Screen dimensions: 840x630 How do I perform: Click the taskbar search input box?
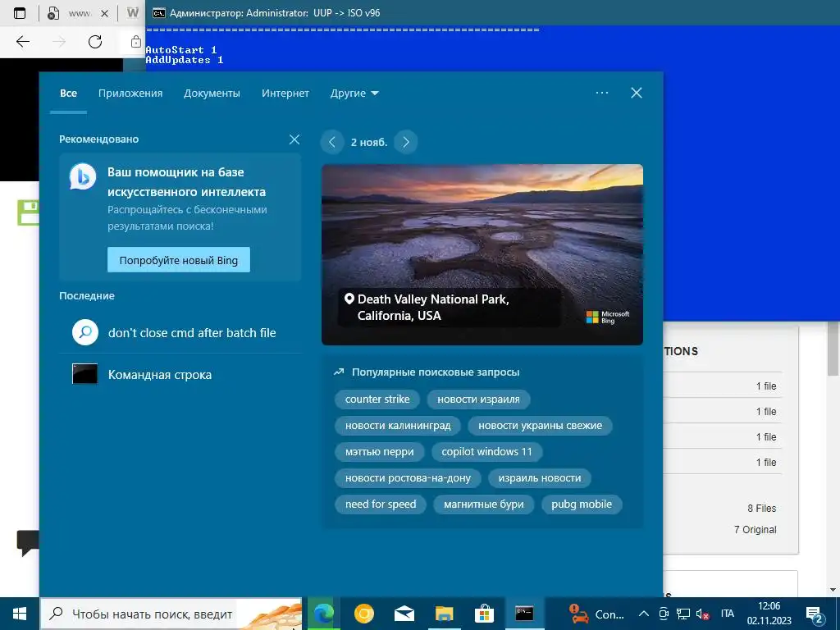[171, 614]
